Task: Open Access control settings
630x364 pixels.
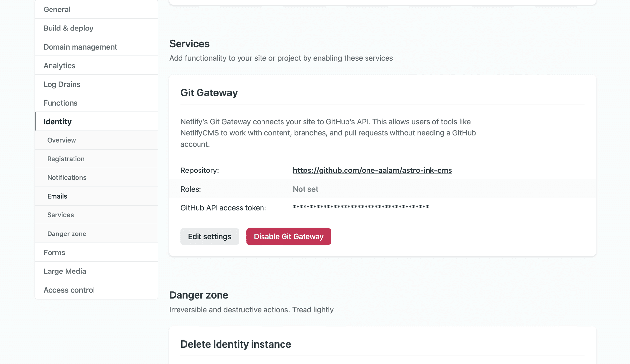Action: (x=96, y=290)
